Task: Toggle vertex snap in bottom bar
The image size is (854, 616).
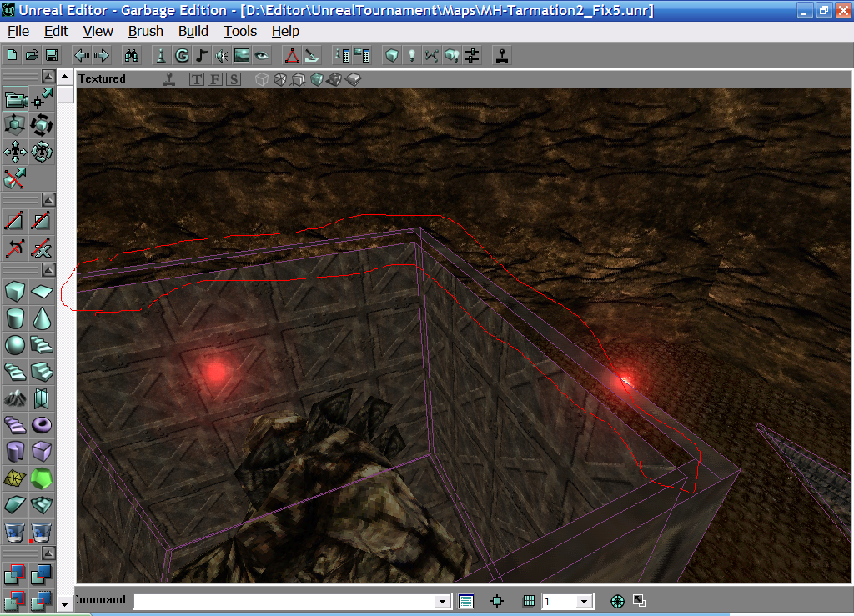Action: click(x=497, y=601)
